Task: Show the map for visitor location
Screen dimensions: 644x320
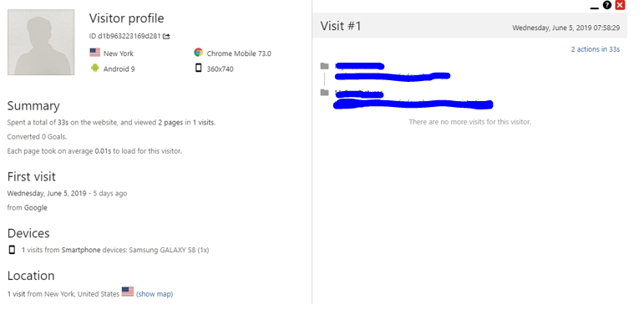Action: click(155, 294)
